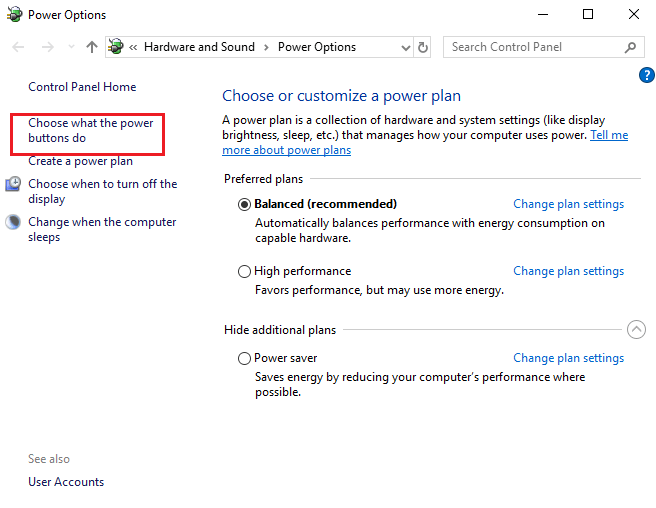Open Control Panel Home

pos(82,87)
